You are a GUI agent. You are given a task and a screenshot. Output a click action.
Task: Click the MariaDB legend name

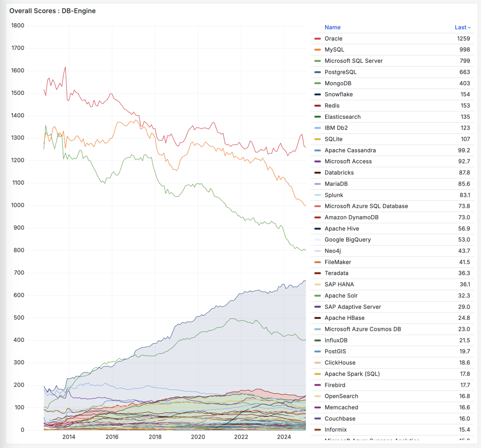point(336,184)
